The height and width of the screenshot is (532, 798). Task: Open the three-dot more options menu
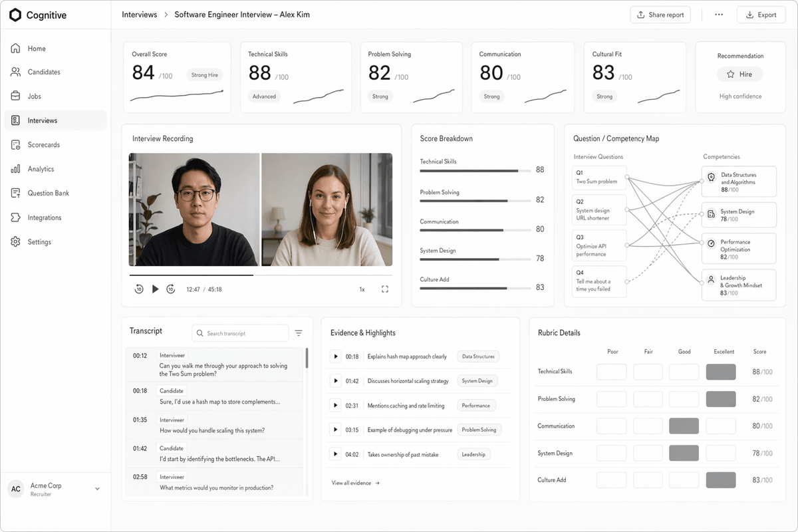(x=719, y=15)
